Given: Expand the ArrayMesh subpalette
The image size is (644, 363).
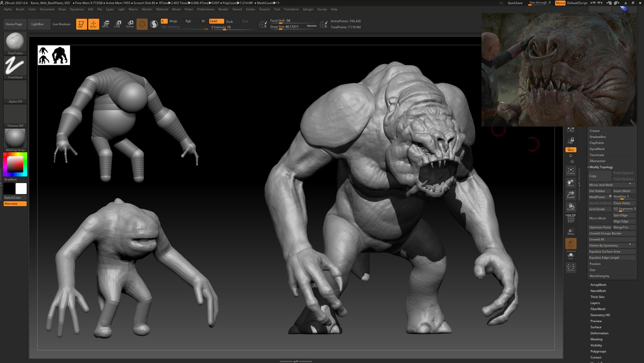Looking at the screenshot, I should pos(598,285).
